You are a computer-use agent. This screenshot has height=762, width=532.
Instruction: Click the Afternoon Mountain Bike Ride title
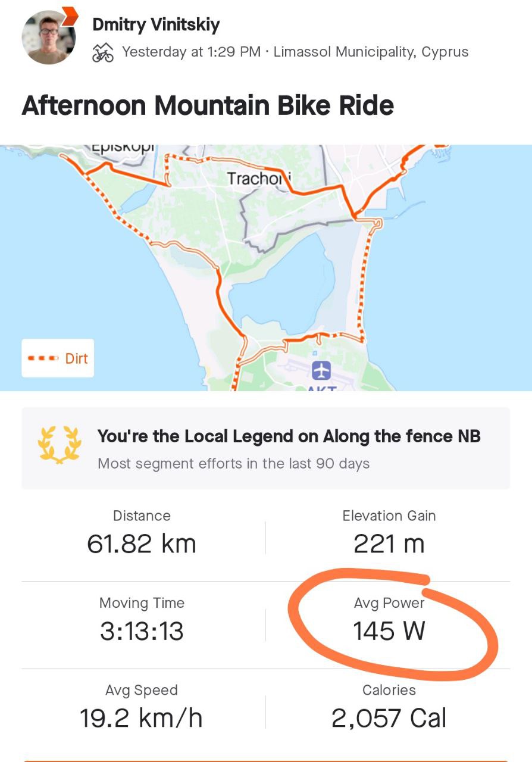208,105
